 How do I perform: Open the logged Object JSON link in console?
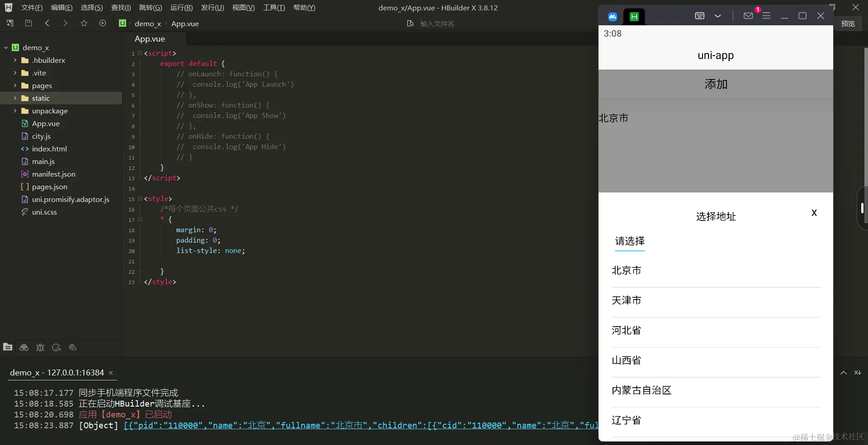click(x=361, y=426)
